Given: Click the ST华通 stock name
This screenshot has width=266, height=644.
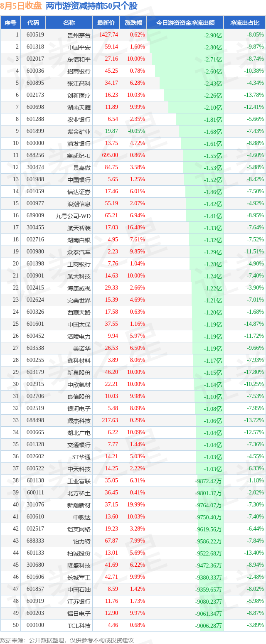Looking at the screenshot, I should (x=81, y=457).
